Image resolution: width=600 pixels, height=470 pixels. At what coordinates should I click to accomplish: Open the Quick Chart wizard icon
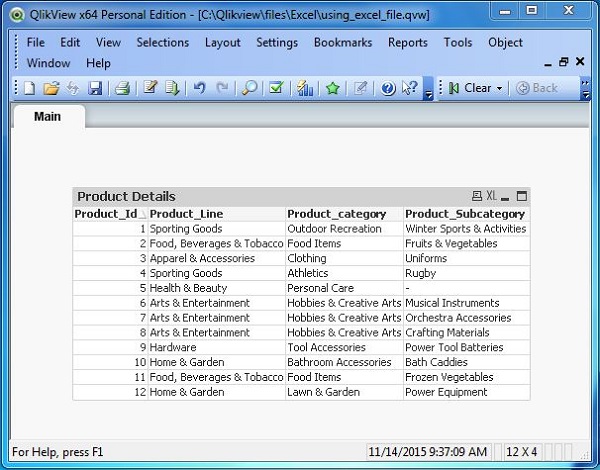(305, 88)
